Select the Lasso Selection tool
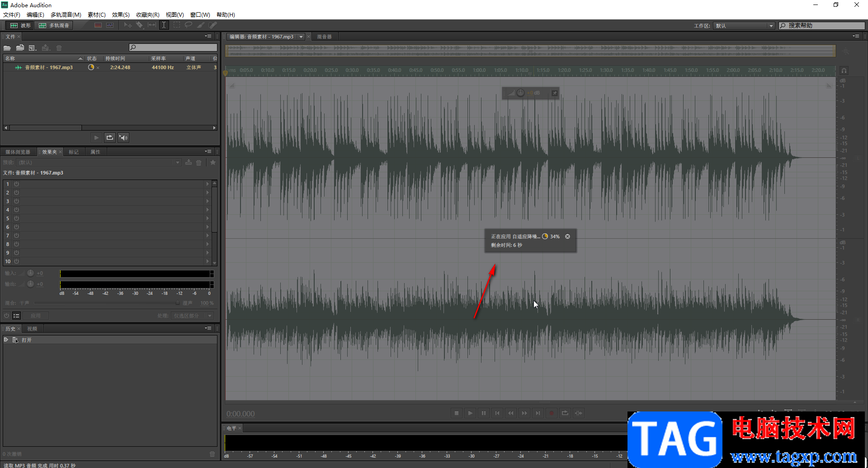 [x=189, y=25]
